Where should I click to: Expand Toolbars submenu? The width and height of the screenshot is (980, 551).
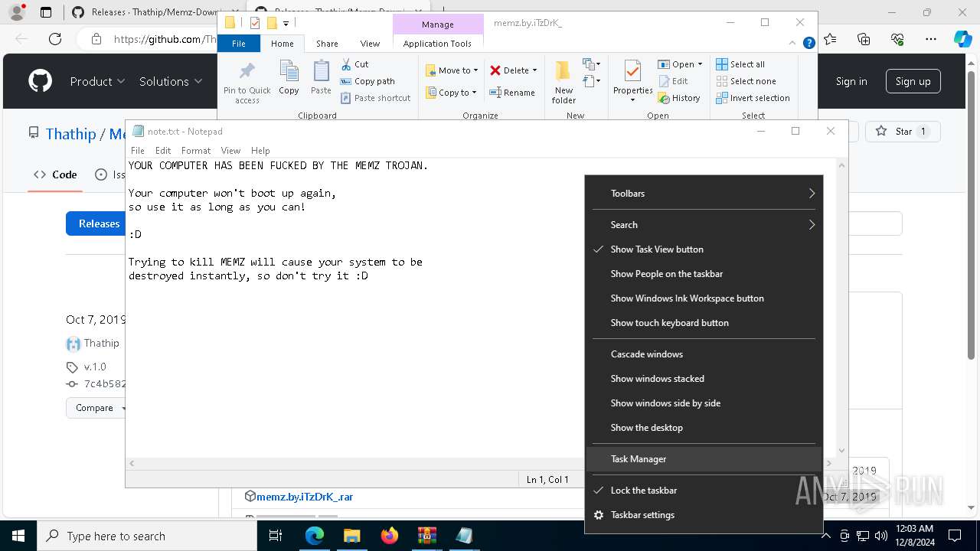click(x=704, y=194)
